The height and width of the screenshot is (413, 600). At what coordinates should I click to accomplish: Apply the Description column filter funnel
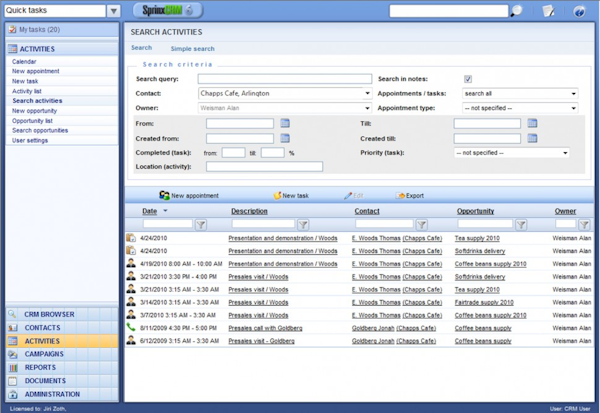(303, 225)
